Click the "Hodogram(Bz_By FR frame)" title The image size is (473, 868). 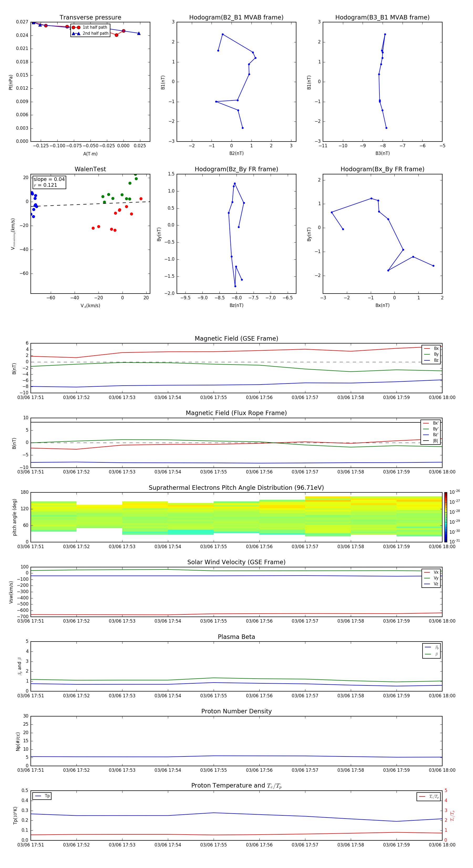pos(236,169)
